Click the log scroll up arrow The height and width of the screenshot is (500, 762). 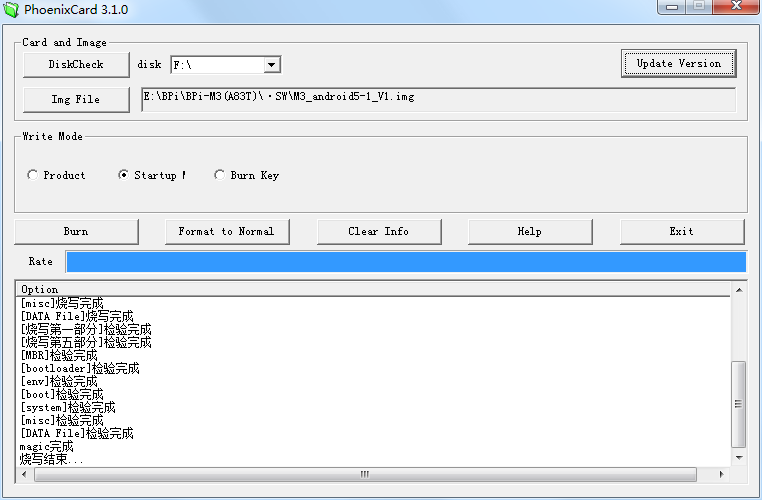(x=739, y=290)
